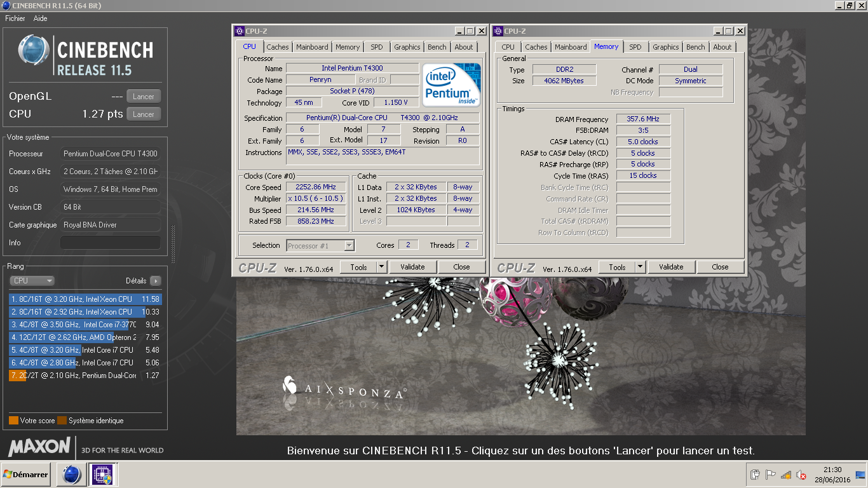Click the battery power tray icon
Image resolution: width=868 pixels, height=488 pixels.
pyautogui.click(x=755, y=475)
